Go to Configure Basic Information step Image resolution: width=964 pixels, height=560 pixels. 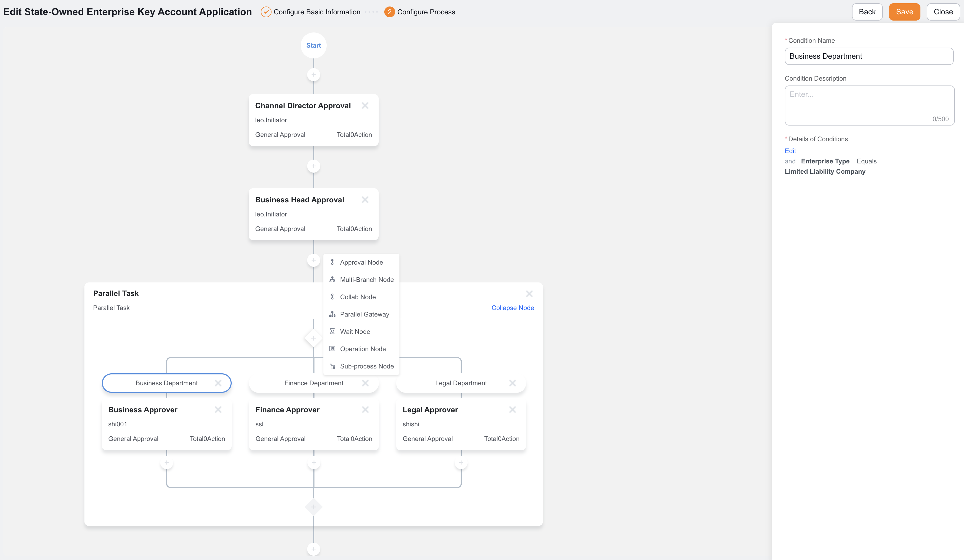click(x=310, y=12)
